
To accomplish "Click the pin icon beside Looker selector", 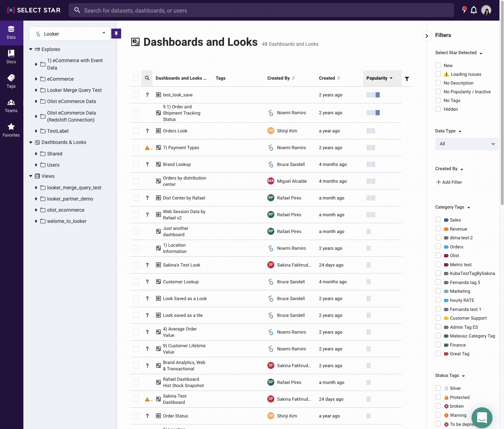I will click(x=116, y=34).
